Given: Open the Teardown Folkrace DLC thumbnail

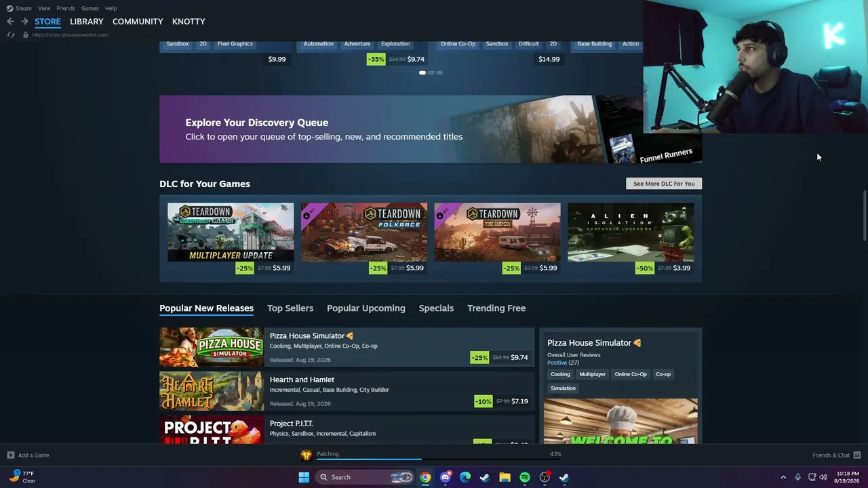Looking at the screenshot, I should coord(364,232).
